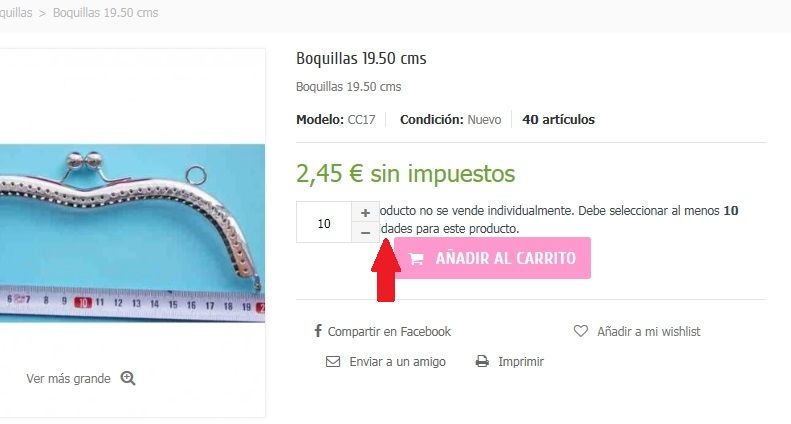Click Boquillas 19.50 cms in breadcrumb
The width and height of the screenshot is (791, 424).
coord(105,13)
